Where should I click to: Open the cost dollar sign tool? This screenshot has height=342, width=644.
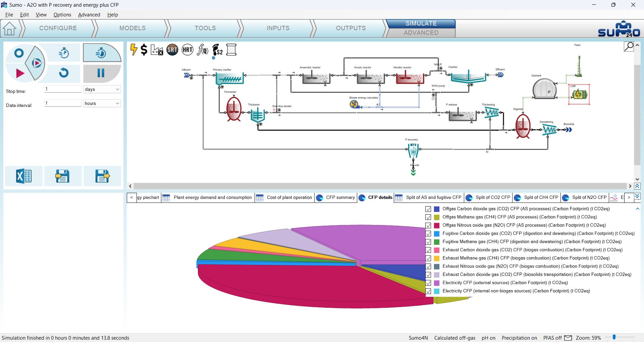pos(144,50)
